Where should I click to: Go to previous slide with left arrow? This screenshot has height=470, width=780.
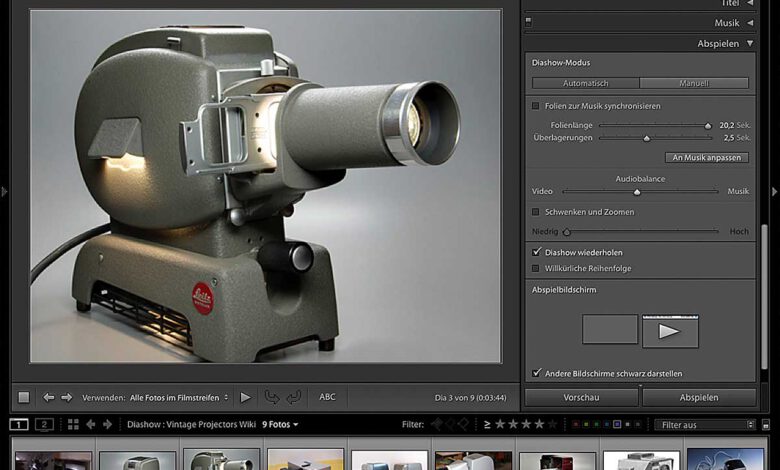click(x=48, y=397)
